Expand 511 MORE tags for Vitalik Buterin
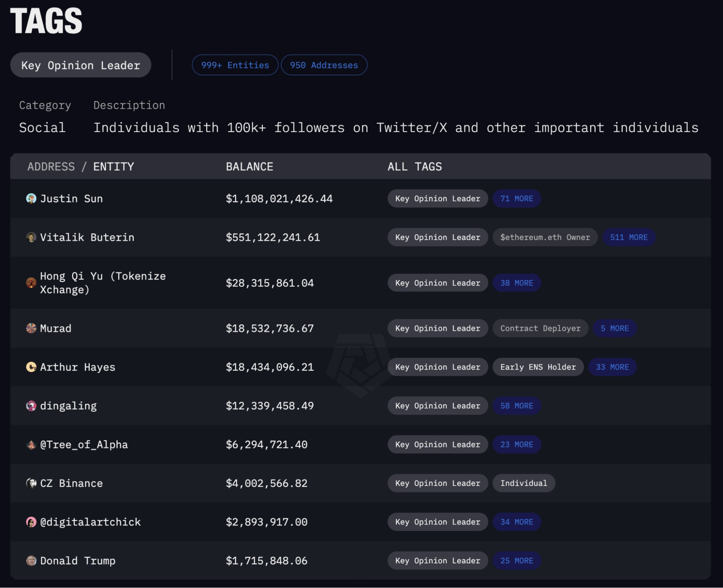The image size is (723, 588). pos(629,237)
